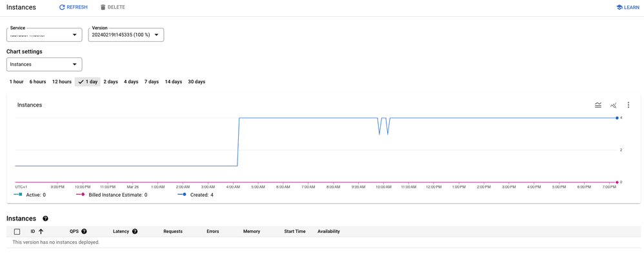Click the 'no instances deployed' message
The width and height of the screenshot is (644, 256).
coord(56,242)
